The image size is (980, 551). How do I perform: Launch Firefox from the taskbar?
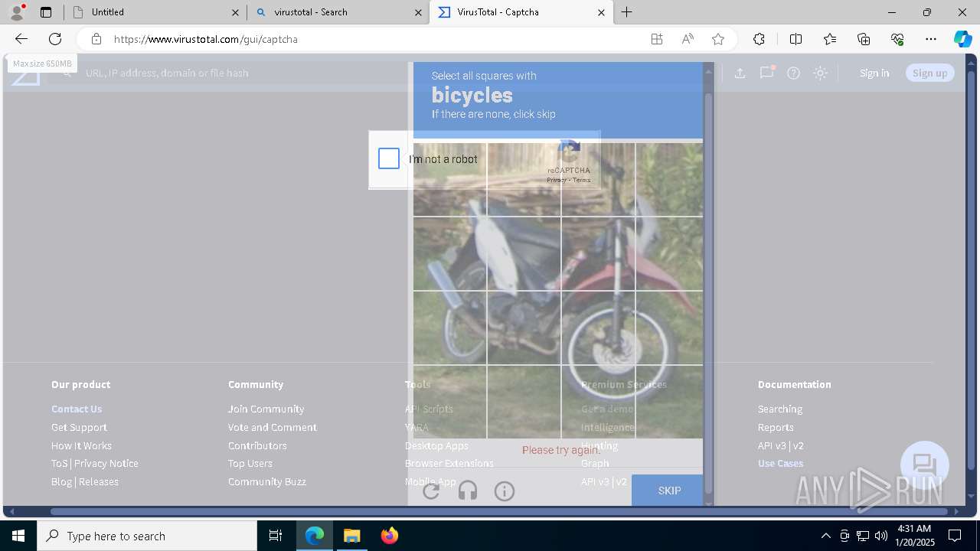[390, 536]
